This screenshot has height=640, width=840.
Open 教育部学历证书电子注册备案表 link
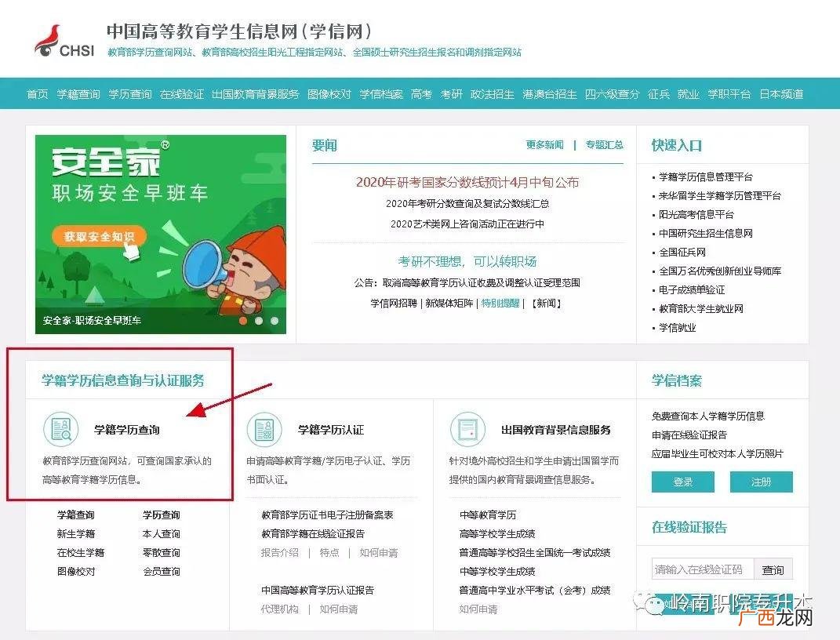(327, 515)
